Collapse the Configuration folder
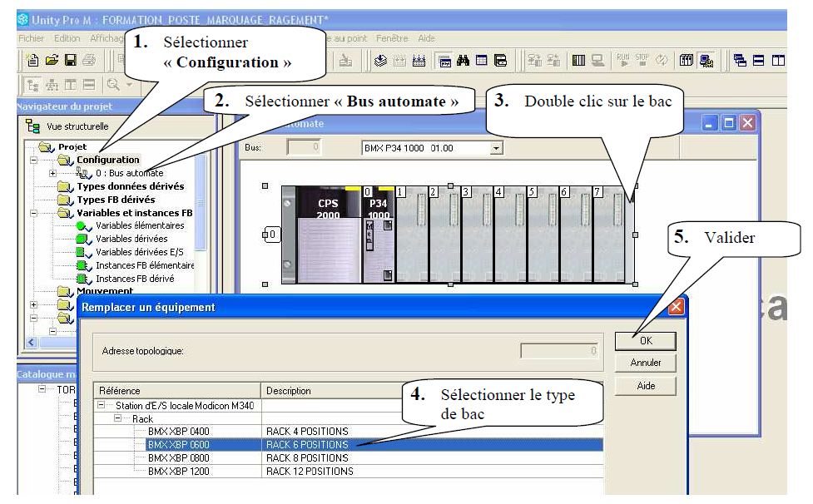 [34, 160]
